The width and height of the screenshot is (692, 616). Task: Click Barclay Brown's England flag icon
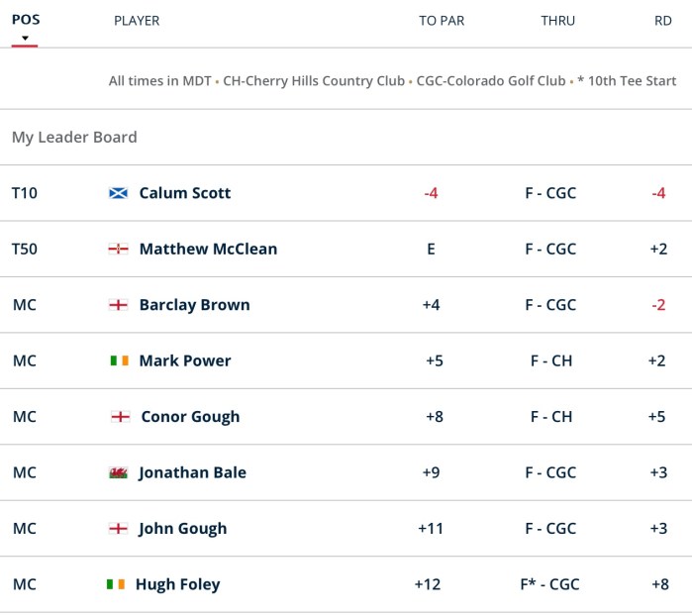pyautogui.click(x=118, y=305)
